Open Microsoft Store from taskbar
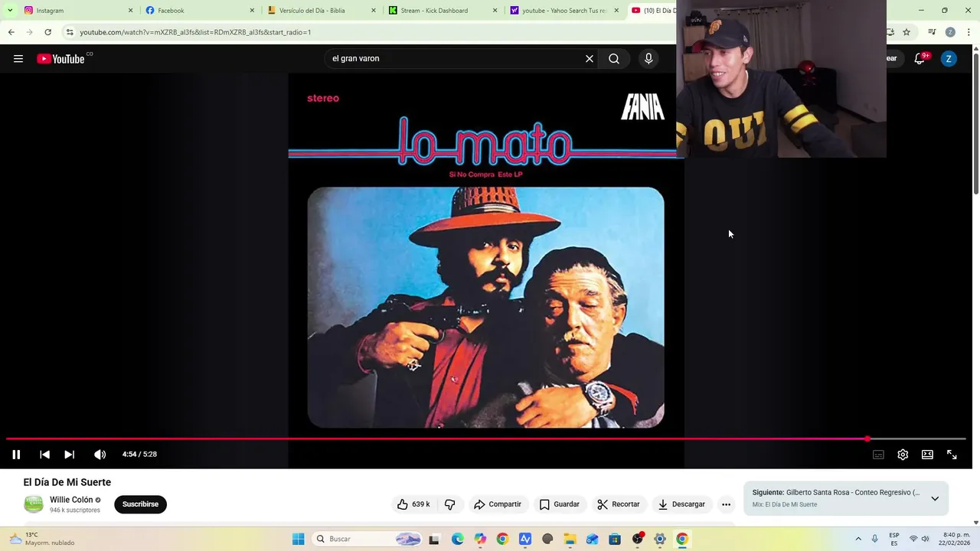The image size is (980, 551). (615, 539)
